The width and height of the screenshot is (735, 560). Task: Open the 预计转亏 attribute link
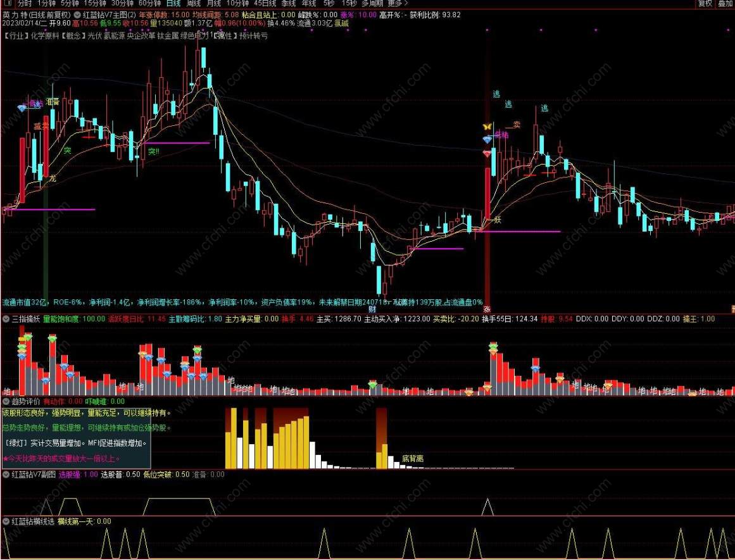click(x=254, y=35)
